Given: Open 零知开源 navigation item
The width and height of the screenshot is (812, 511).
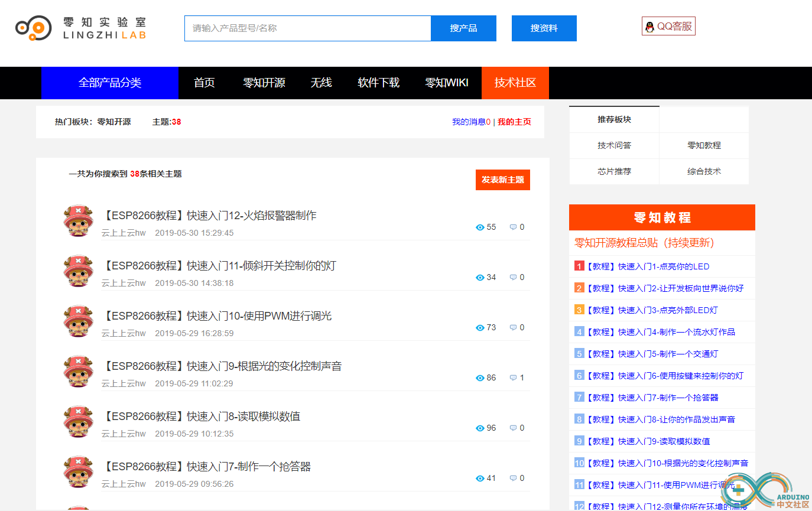Looking at the screenshot, I should 264,83.
